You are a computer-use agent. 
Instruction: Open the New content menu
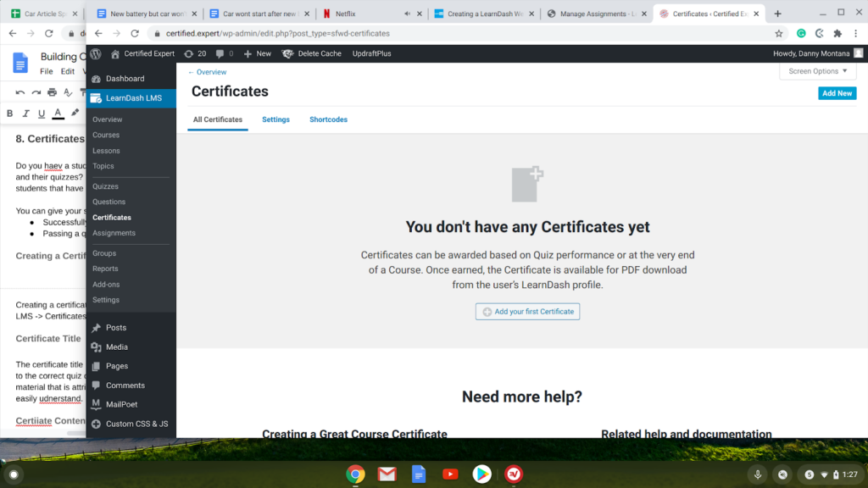[258, 53]
